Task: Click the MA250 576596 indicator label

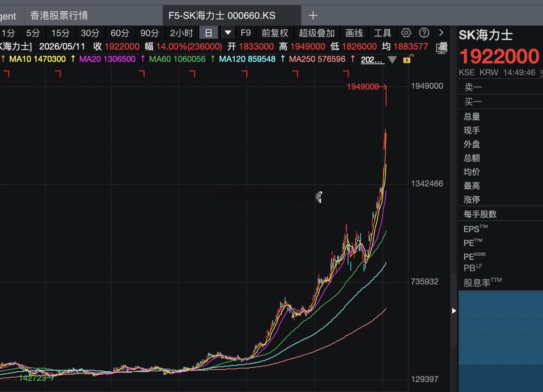Action: click(317, 59)
